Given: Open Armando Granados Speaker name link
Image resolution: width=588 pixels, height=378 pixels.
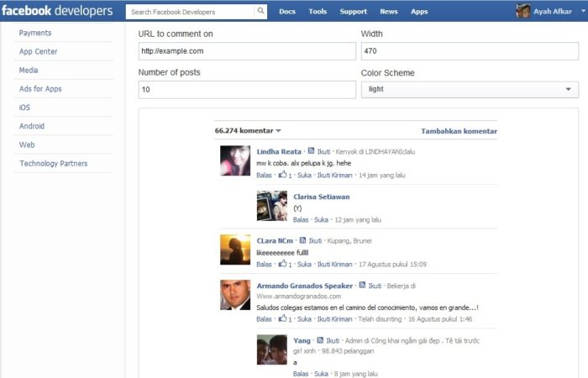Looking at the screenshot, I should point(304,286).
